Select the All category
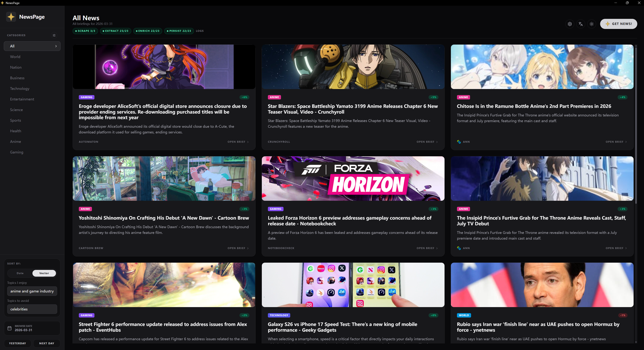 click(x=32, y=46)
